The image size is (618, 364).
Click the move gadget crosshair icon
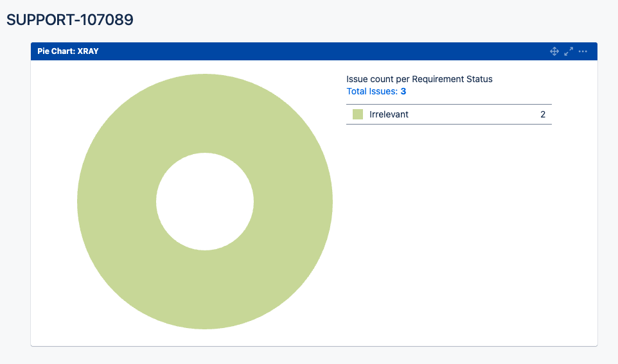tap(554, 51)
